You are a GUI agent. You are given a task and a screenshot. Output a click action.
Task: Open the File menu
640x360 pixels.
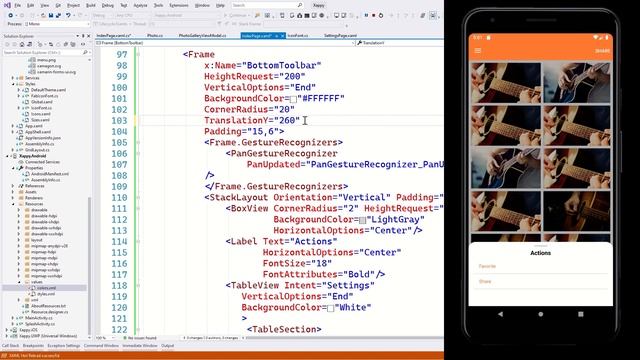click(18, 5)
